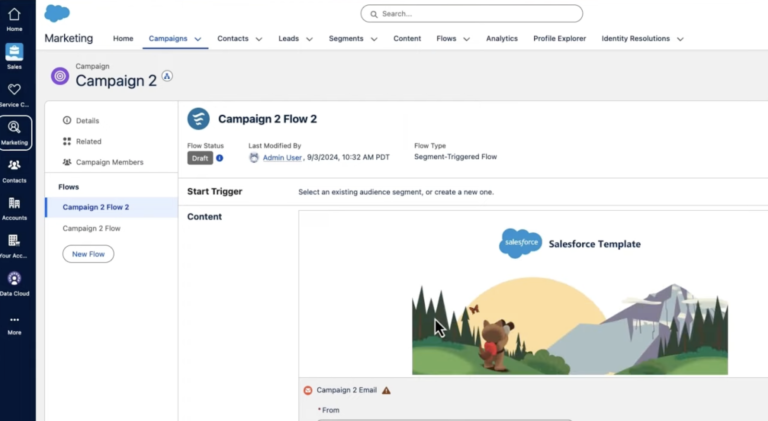Select the Contacts icon in the sidebar
The height and width of the screenshot is (421, 768).
(14, 165)
